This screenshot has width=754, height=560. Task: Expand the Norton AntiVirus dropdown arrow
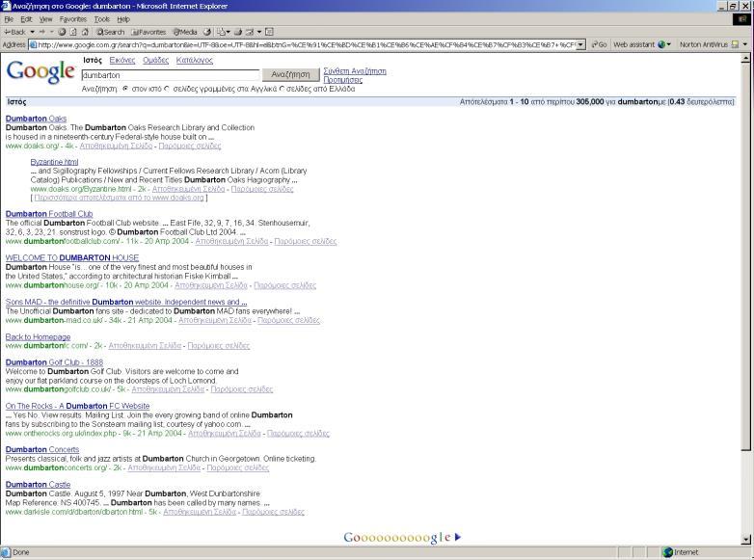click(745, 44)
